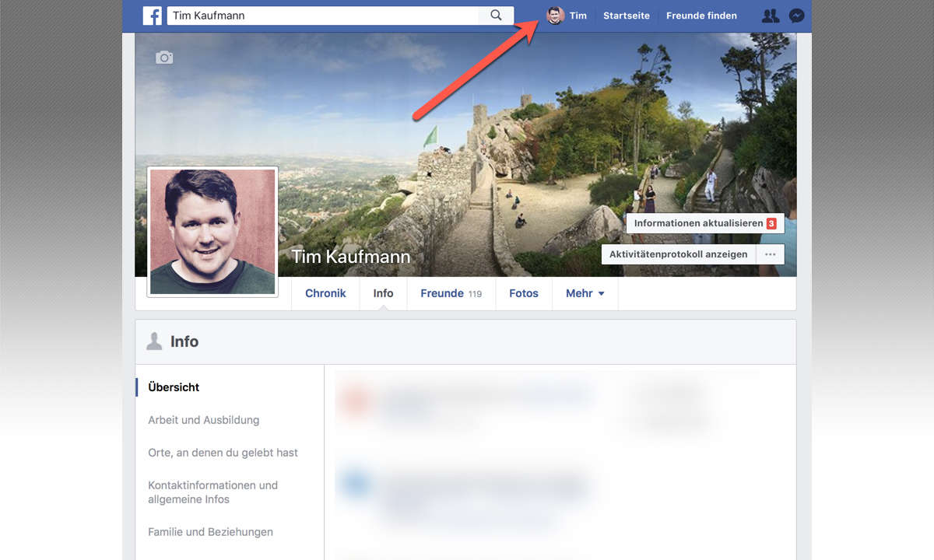Expand the Mehr dropdown menu
The image size is (934, 560).
(x=585, y=293)
